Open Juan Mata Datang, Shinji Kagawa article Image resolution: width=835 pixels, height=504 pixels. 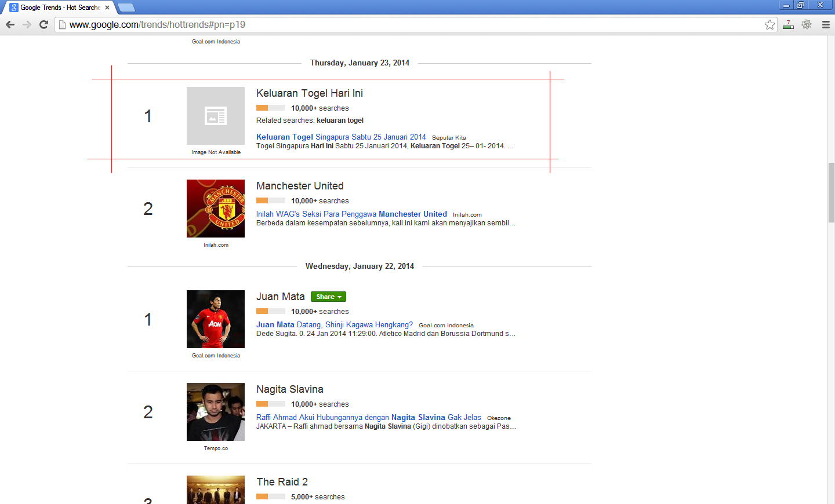click(335, 325)
